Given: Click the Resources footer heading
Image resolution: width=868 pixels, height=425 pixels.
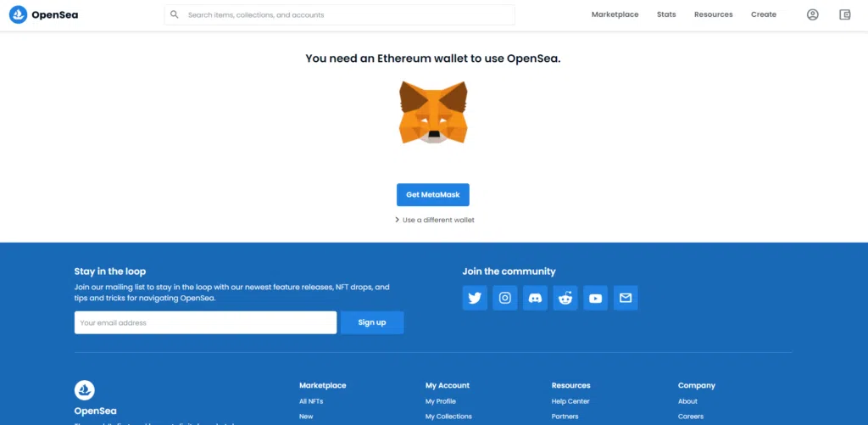Looking at the screenshot, I should pyautogui.click(x=570, y=385).
